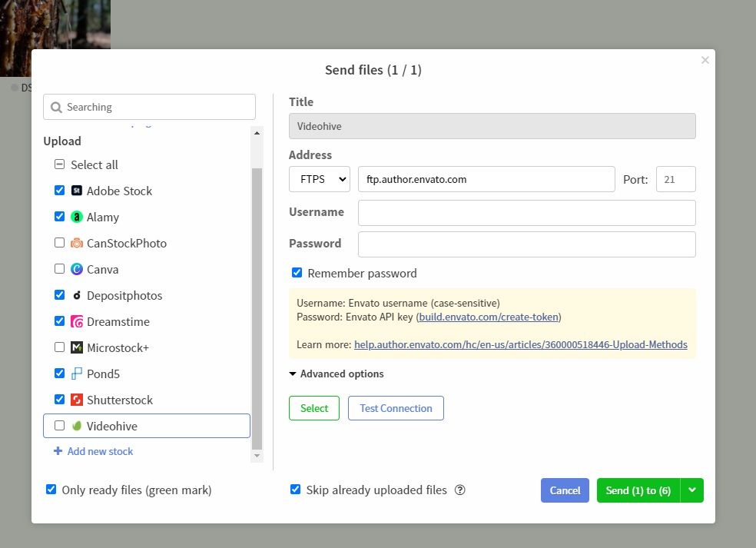
Task: Disable Skip already uploaded files
Action: pyautogui.click(x=296, y=490)
